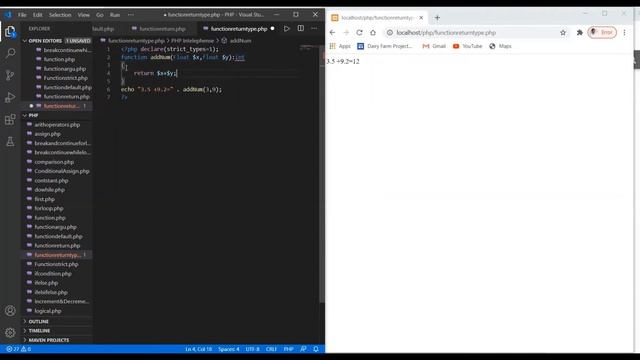Open the Edit menu in VS Code
This screenshot has width=640, height=360.
click(x=38, y=15)
